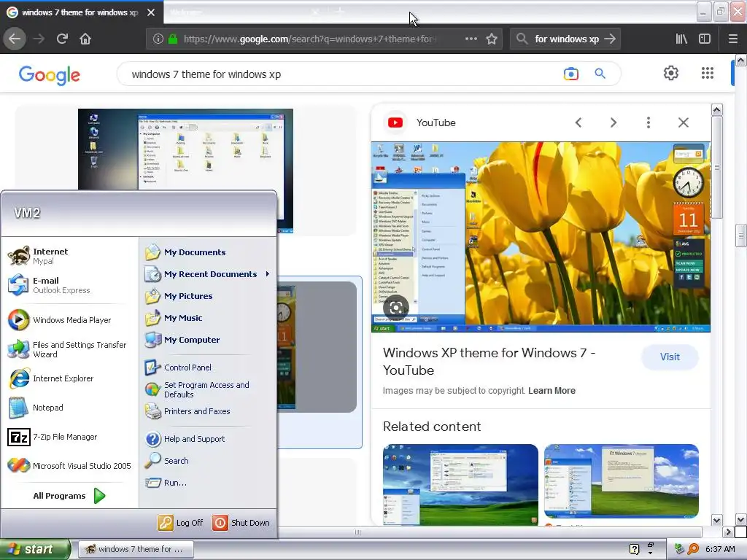
Task: Open the yellow tulips preview image
Action: [x=541, y=237]
